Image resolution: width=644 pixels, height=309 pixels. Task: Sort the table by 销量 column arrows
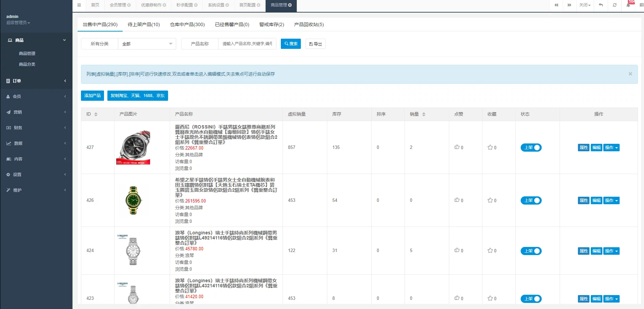click(424, 114)
